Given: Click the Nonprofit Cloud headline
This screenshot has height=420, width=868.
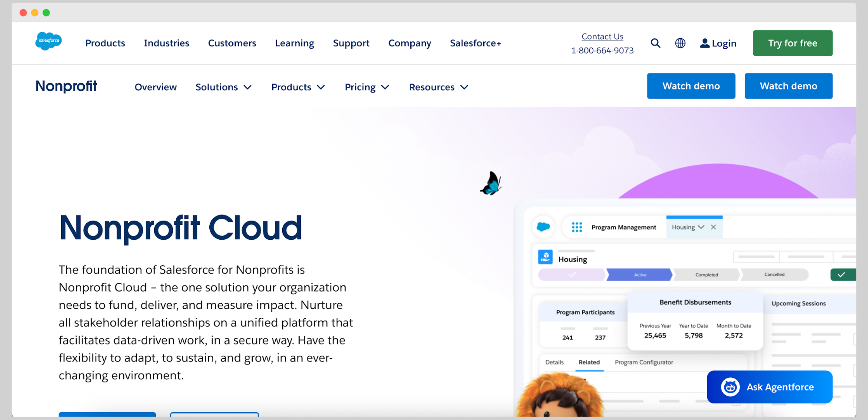Looking at the screenshot, I should 181,228.
